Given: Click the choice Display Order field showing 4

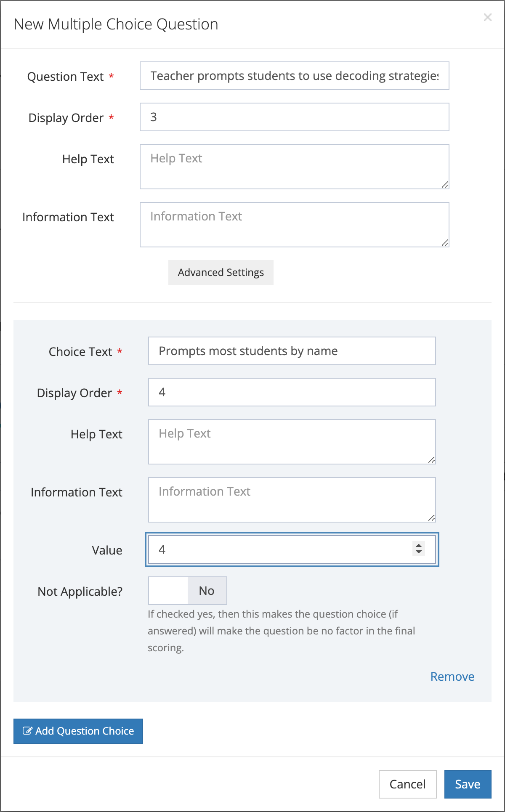Looking at the screenshot, I should (292, 392).
